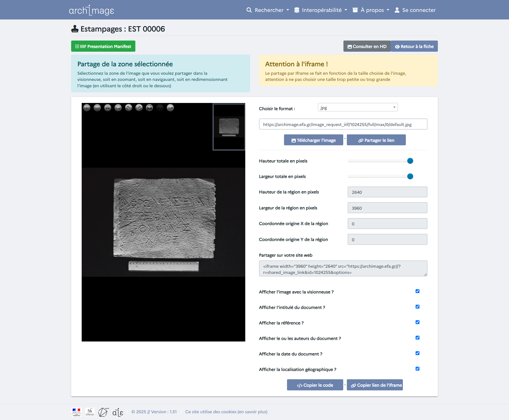
Task: Uncheck 'Afficher l'image avec la visionneuse'
Action: [x=417, y=291]
